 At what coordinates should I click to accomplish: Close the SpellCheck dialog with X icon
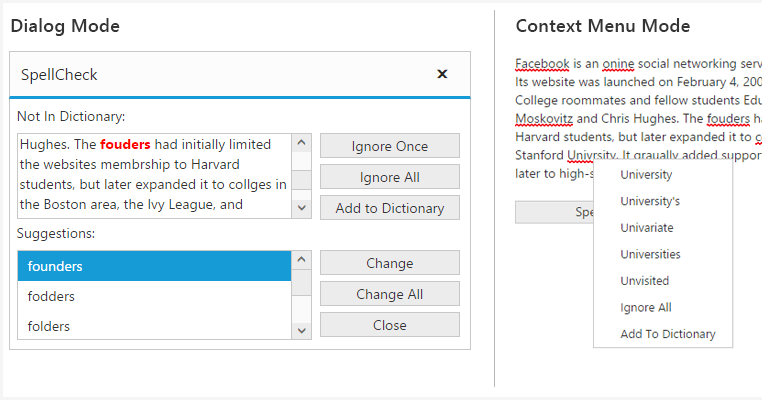pos(442,74)
